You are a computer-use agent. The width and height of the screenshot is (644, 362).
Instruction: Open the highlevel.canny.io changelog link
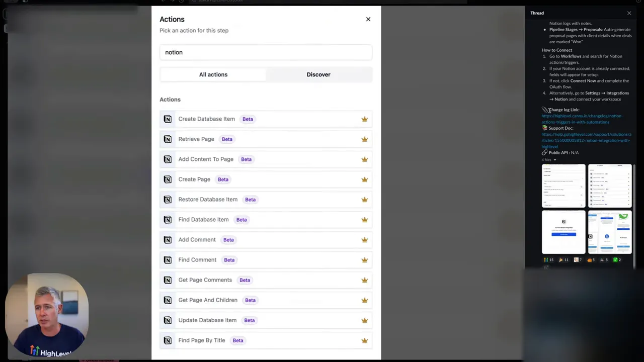(582, 119)
